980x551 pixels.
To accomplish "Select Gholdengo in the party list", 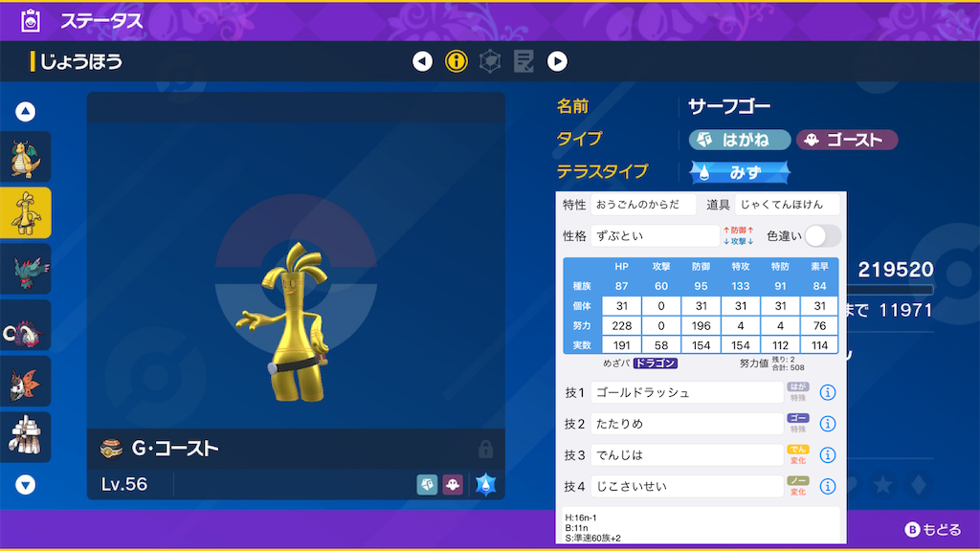I will click(x=26, y=213).
